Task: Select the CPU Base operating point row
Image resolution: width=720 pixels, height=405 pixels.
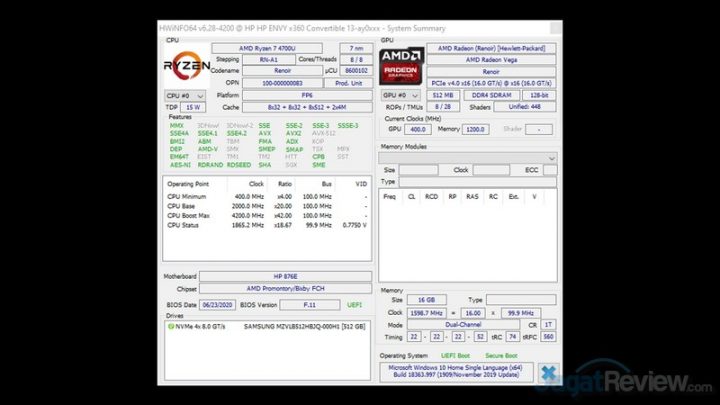Action: pyautogui.click(x=267, y=206)
